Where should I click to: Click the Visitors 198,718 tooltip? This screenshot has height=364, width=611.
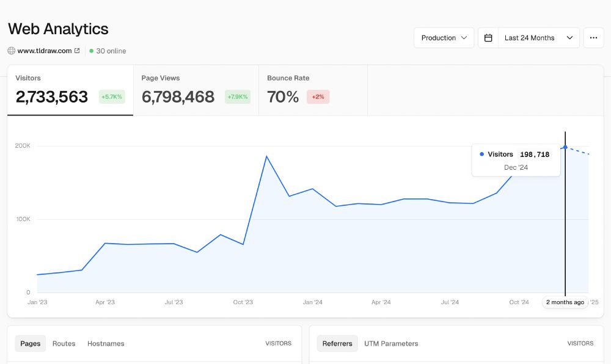pos(516,160)
